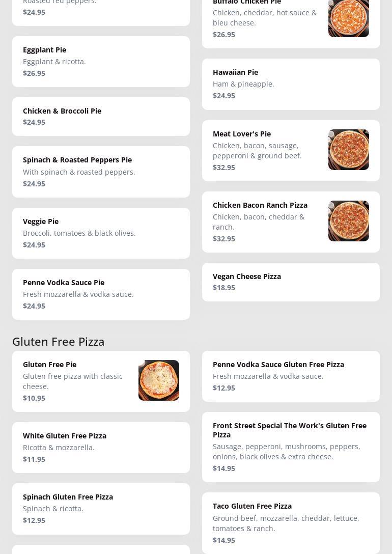The width and height of the screenshot is (392, 554).
Task: Click the Meat Lover's Pie title
Action: [x=242, y=134]
